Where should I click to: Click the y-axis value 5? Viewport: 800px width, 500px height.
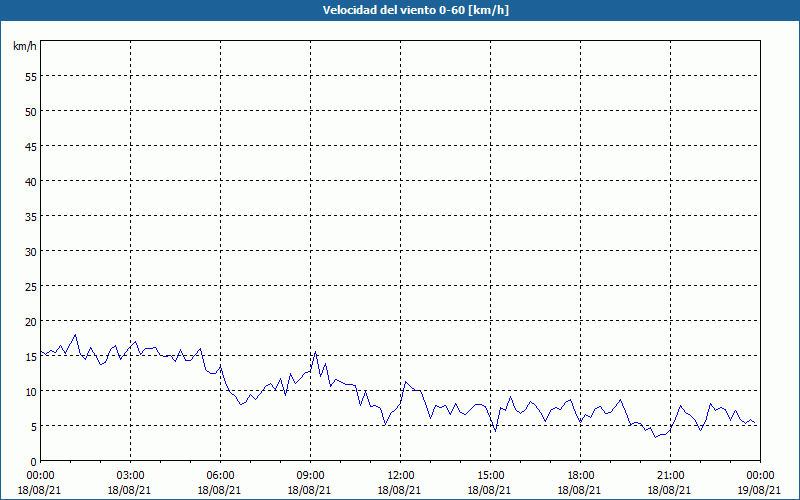pyautogui.click(x=34, y=427)
